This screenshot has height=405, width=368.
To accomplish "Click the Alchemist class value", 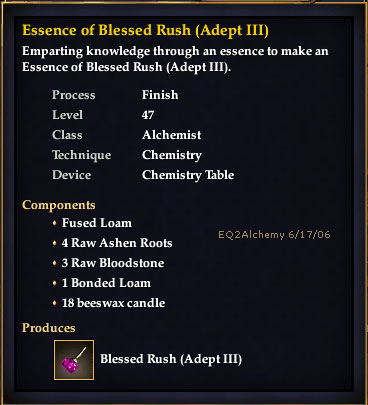I will click(172, 135).
